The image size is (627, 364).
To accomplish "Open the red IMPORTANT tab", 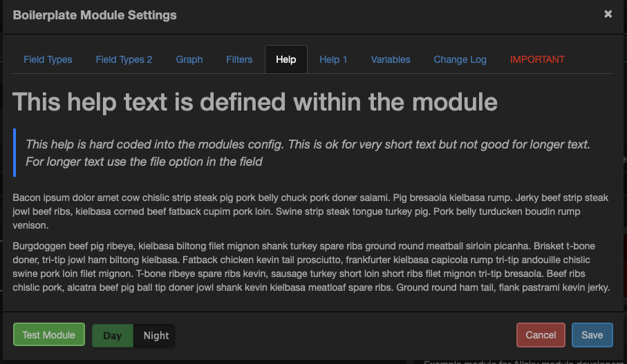I will 537,59.
